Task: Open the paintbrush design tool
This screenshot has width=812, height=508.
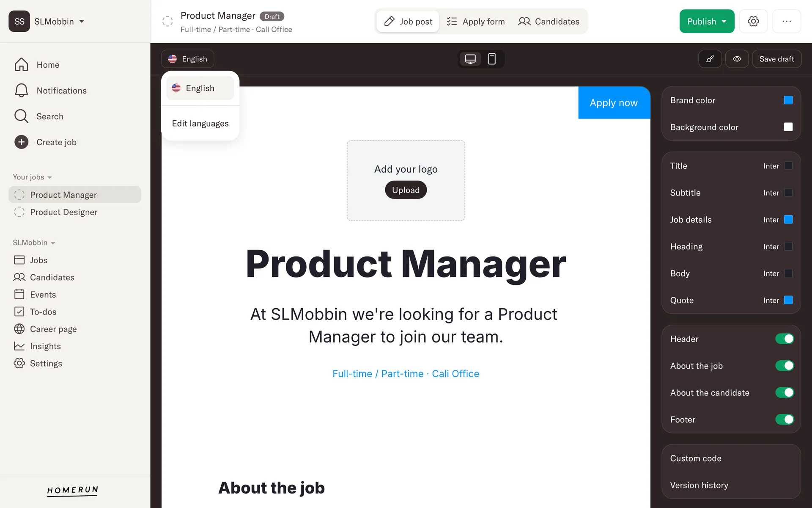Action: point(710,59)
